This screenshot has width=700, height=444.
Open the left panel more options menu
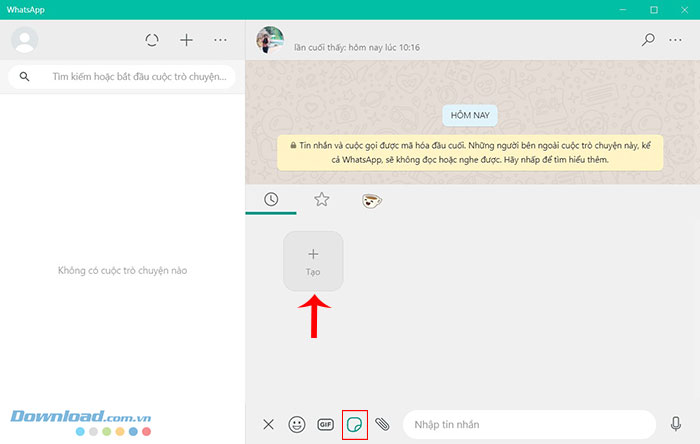point(221,40)
